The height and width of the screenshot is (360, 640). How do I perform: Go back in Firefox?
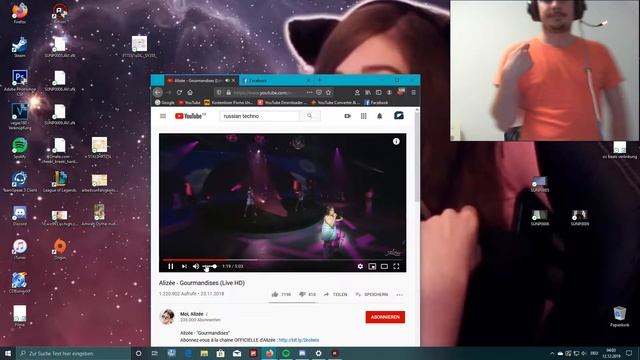[x=158, y=93]
